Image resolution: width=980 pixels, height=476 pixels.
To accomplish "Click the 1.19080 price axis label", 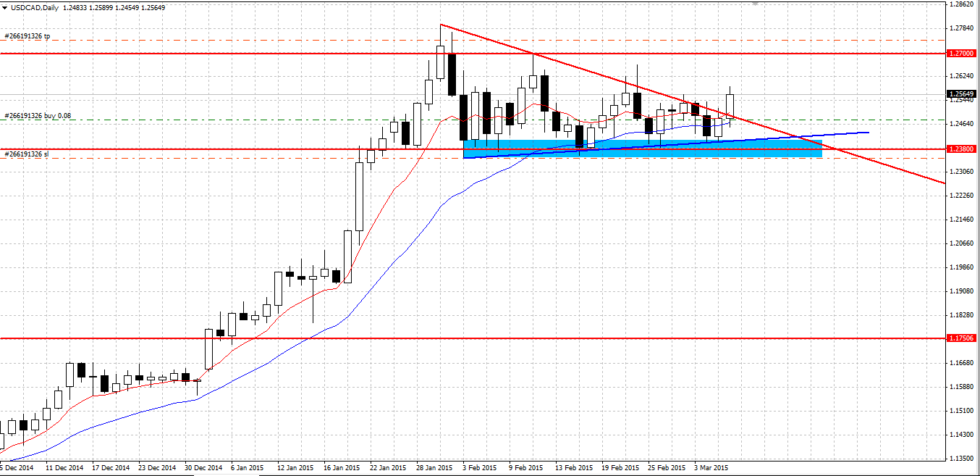I will click(962, 291).
